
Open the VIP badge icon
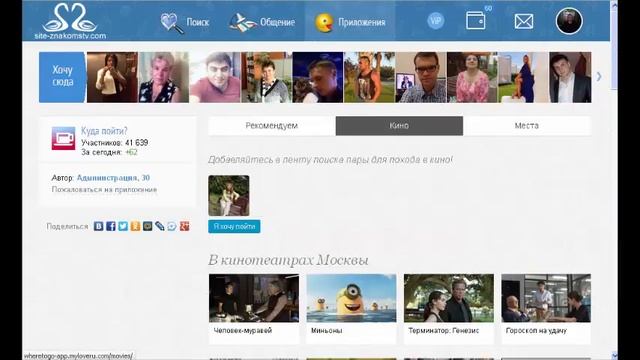point(436,20)
